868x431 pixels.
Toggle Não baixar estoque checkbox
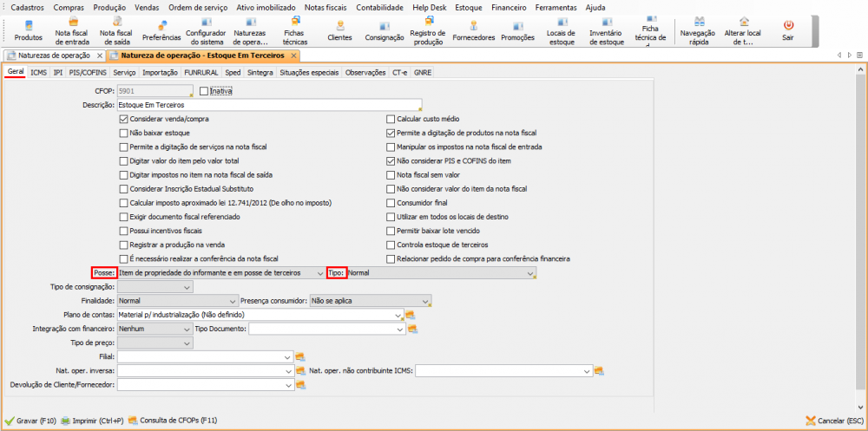123,133
